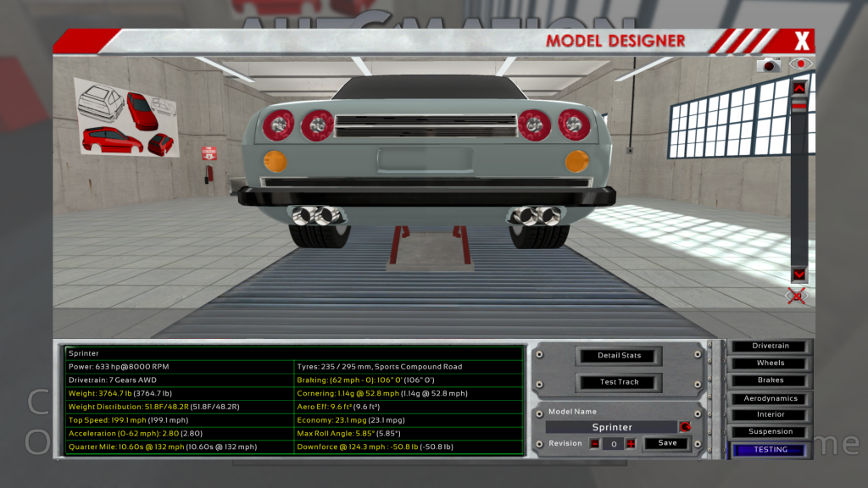Click the random name generator icon

pyautogui.click(x=685, y=427)
